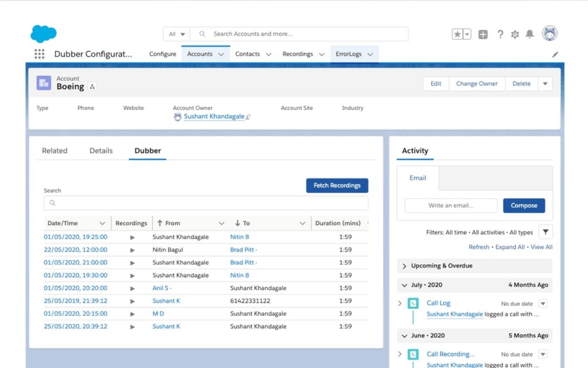The image size is (588, 368).
Task: Click the favorites star icon
Action: [457, 34]
